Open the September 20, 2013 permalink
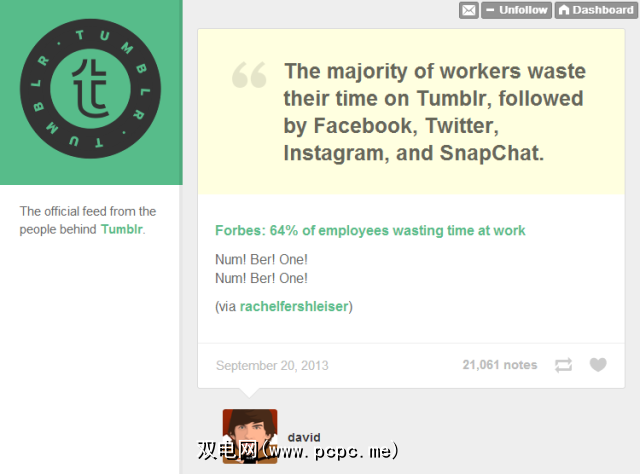640x474 pixels. click(x=272, y=365)
